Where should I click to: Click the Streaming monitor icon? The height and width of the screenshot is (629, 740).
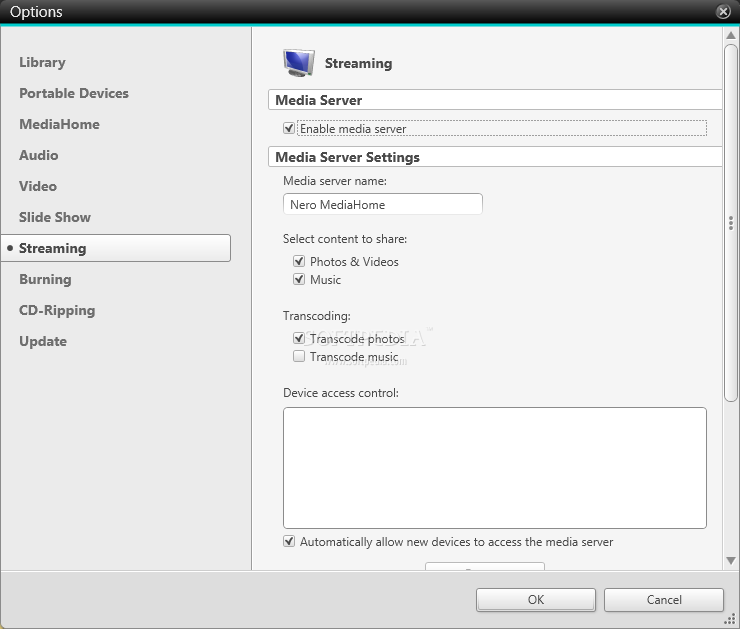[299, 63]
